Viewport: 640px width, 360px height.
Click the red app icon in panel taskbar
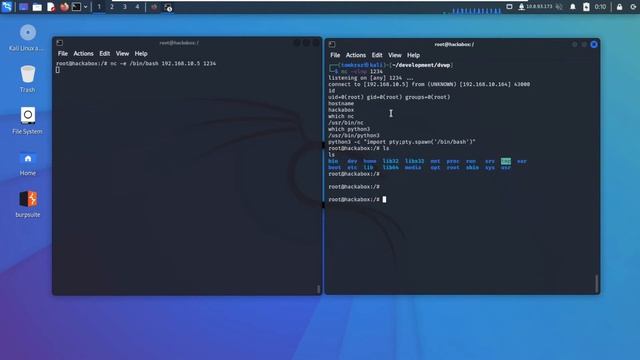point(154,7)
